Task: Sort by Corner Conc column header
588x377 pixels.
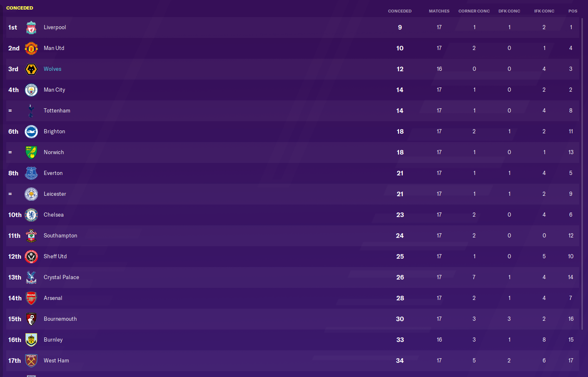Action: pos(474,11)
